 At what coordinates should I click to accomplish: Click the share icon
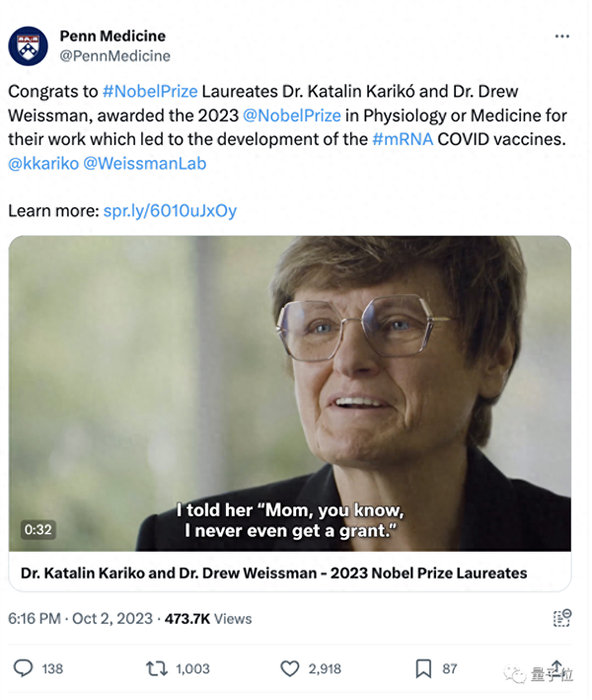click(555, 667)
